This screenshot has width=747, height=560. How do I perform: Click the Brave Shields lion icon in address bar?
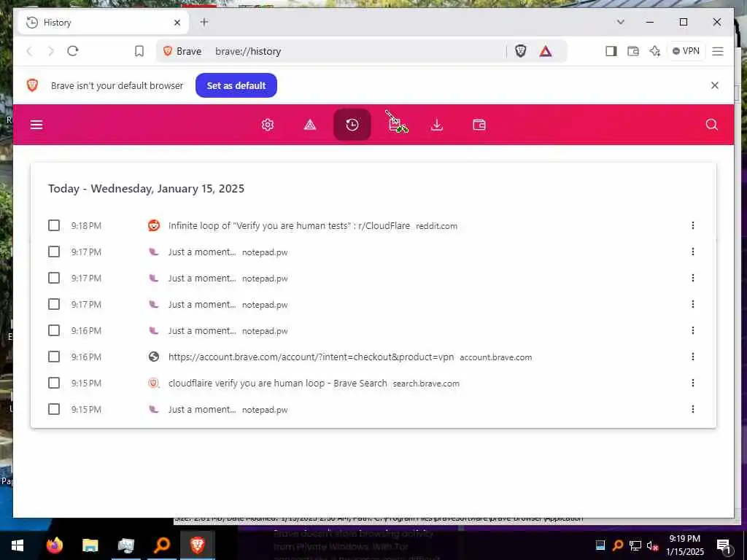click(x=521, y=51)
